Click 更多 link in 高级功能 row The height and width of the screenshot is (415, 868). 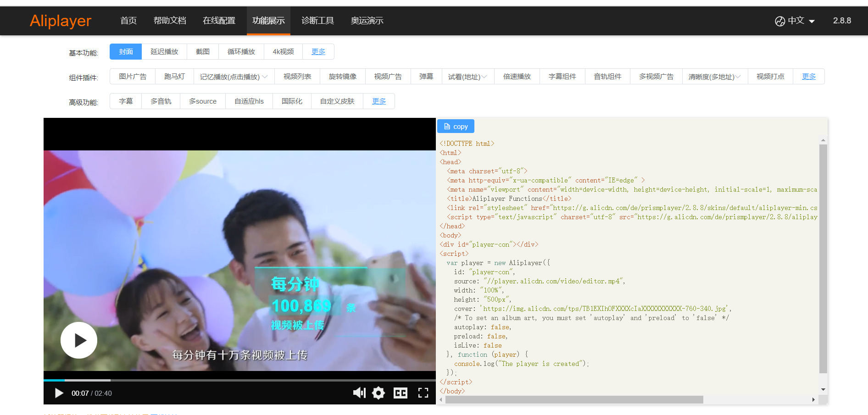tap(379, 101)
